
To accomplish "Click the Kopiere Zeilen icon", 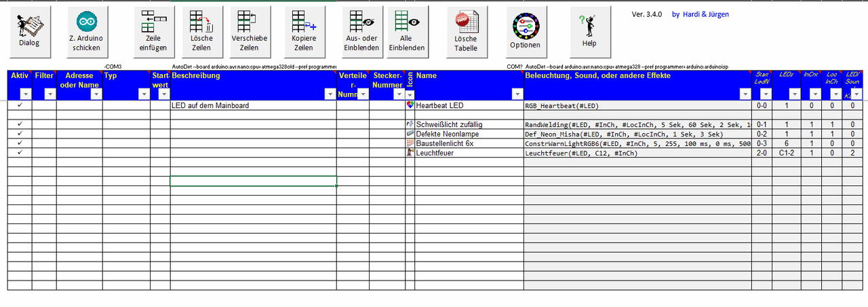I will tap(304, 31).
